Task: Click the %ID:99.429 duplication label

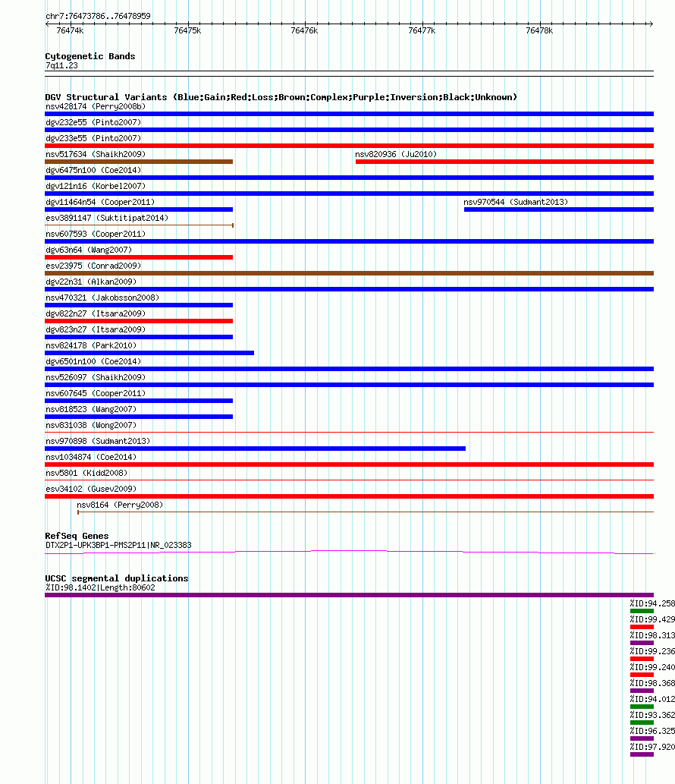Action: [652, 619]
